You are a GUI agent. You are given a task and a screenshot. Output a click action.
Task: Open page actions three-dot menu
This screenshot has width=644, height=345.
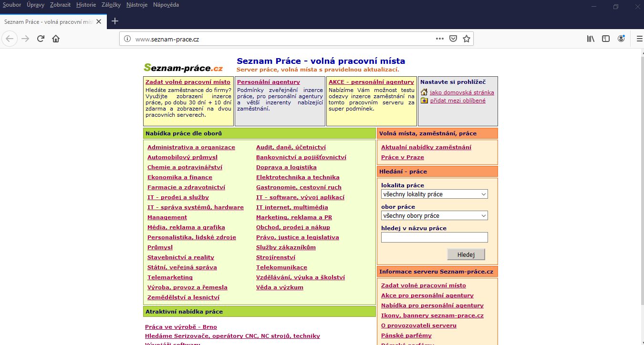click(439, 39)
